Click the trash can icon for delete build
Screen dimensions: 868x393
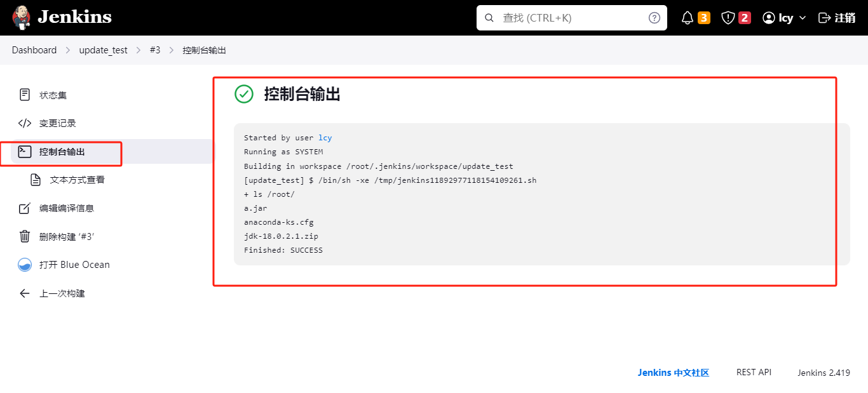click(25, 236)
